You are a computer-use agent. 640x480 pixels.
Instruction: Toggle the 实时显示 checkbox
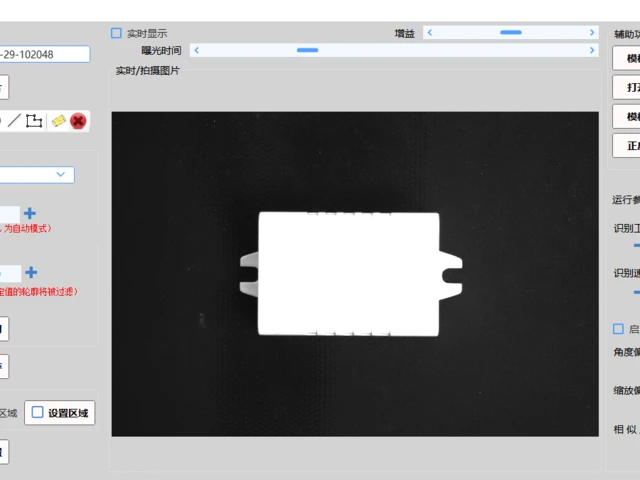pyautogui.click(x=116, y=33)
